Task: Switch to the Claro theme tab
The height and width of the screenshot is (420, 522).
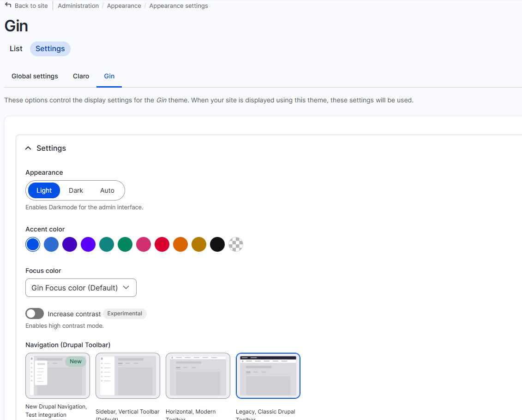Action: point(81,76)
